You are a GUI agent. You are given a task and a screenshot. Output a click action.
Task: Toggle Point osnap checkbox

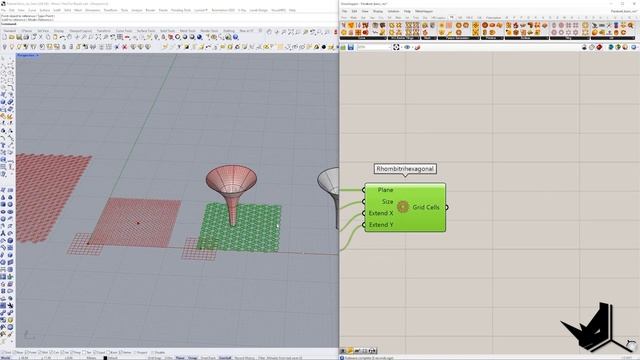(x=26, y=352)
